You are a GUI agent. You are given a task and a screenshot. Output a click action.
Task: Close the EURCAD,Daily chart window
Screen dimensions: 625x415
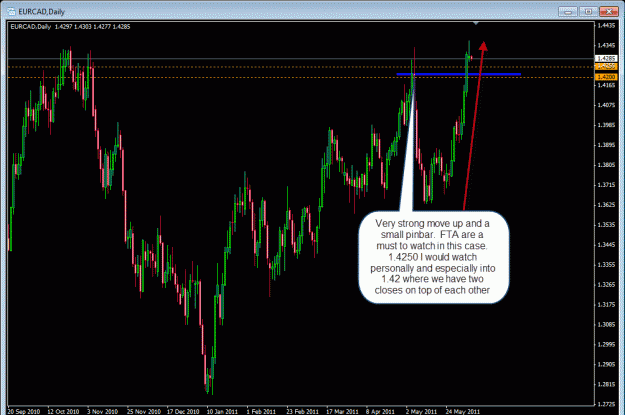tap(609, 11)
